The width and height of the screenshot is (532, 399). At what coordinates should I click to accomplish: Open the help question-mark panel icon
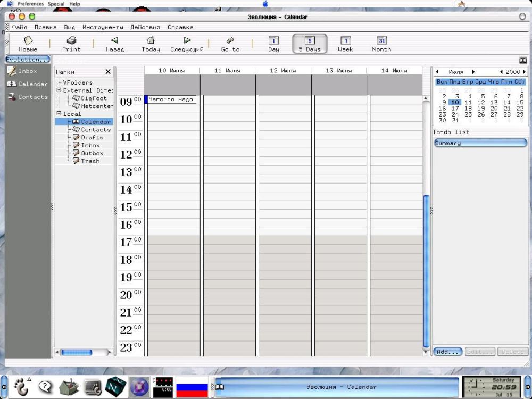click(x=45, y=386)
